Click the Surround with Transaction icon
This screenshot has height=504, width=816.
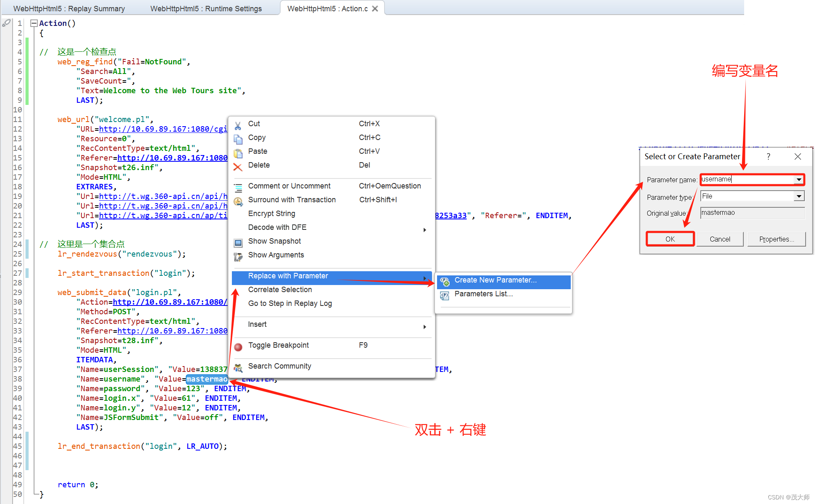click(239, 201)
